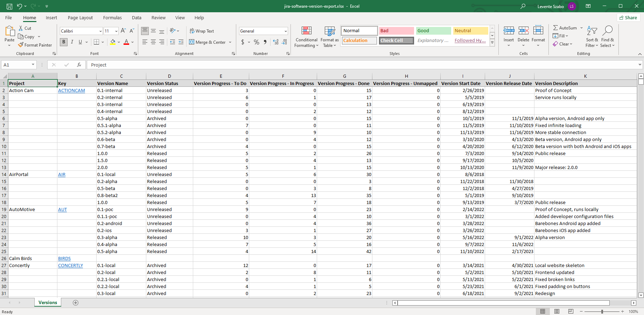Apply red Font Color swatch
The height and width of the screenshot is (315, 644).
pyautogui.click(x=126, y=42)
